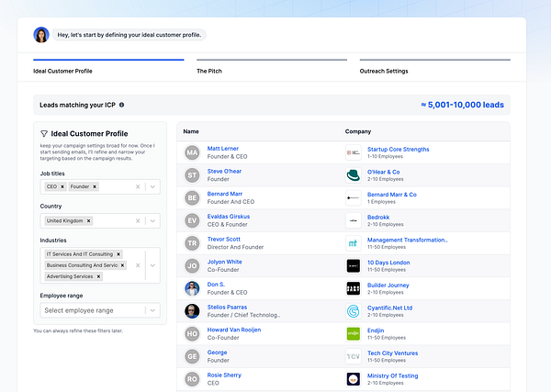The height and width of the screenshot is (392, 551).
Task: Click the HO avatar for Howard Van Rooijen
Action: tap(192, 333)
